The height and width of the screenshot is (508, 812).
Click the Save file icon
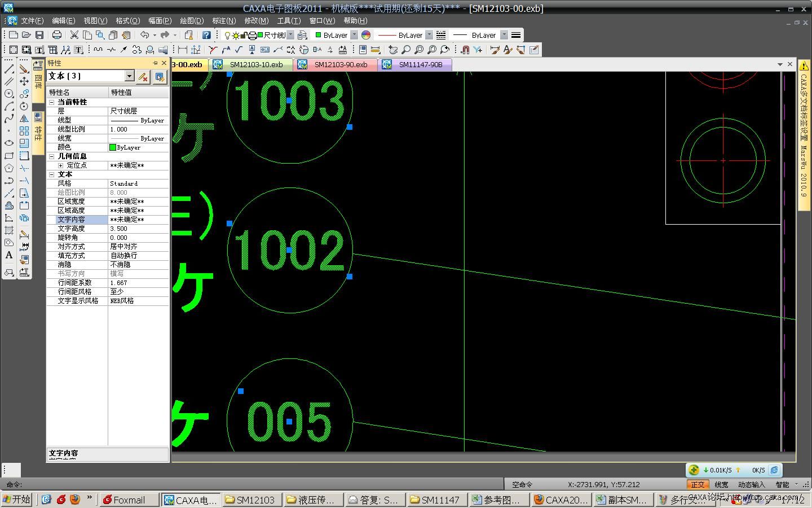pos(39,35)
